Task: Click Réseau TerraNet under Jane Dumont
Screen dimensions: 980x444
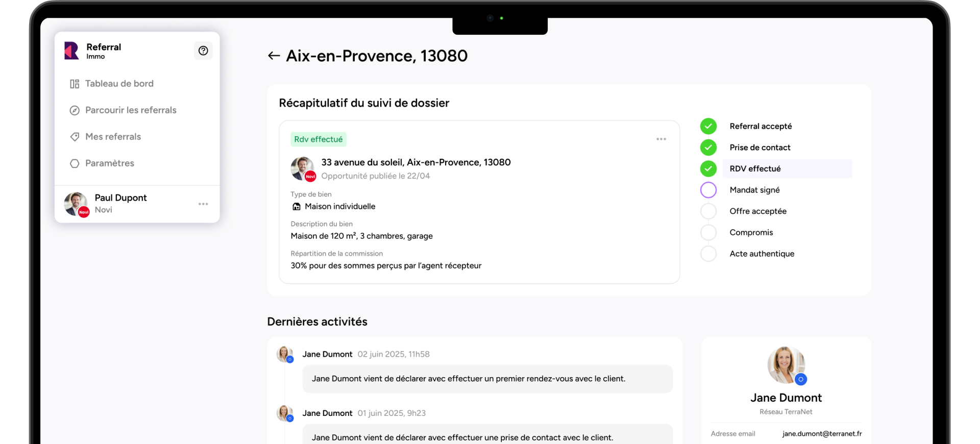Action: 786,412
